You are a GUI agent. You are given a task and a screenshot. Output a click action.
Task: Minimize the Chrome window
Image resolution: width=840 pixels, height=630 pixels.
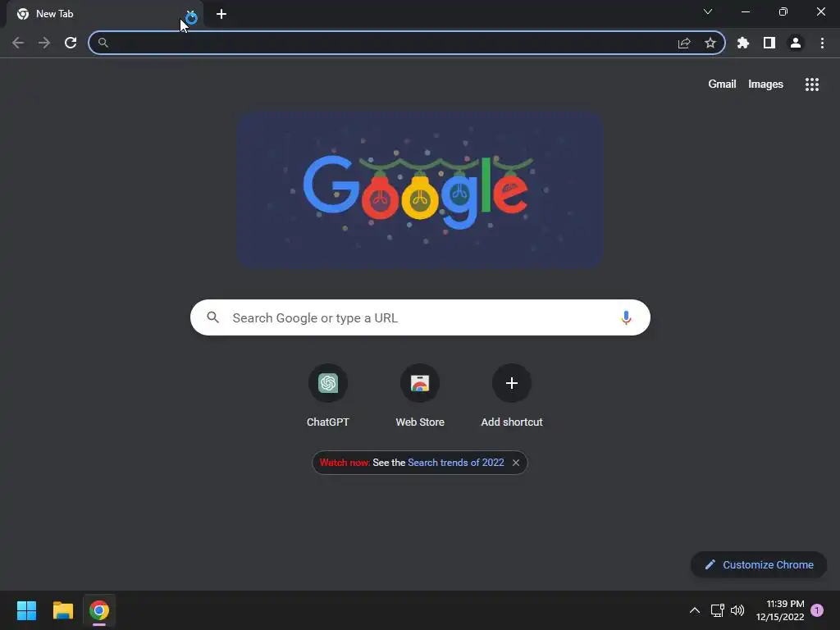click(746, 11)
